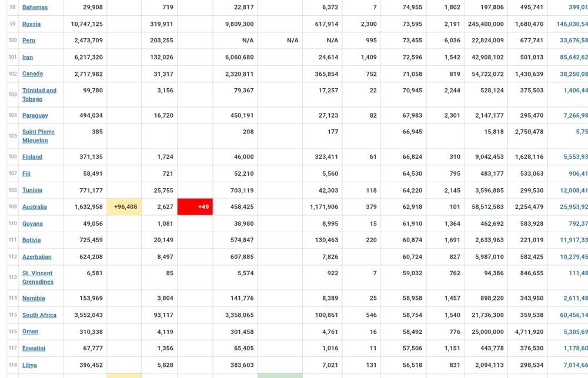The image size is (588, 378).
Task: Select the Fiji link
Action: click(x=26, y=173)
